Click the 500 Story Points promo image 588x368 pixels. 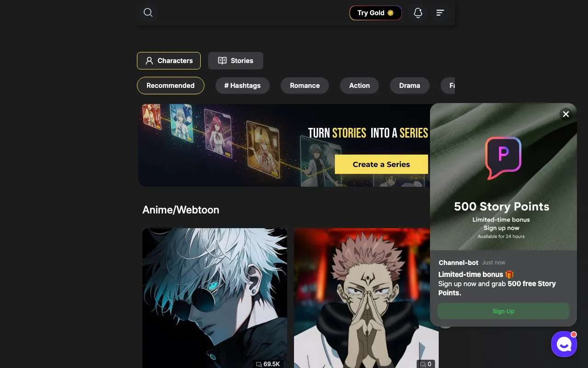coord(503,177)
